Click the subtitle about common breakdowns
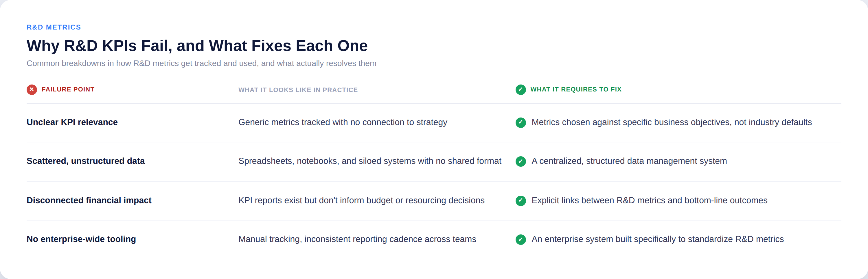The image size is (868, 279). click(x=201, y=63)
